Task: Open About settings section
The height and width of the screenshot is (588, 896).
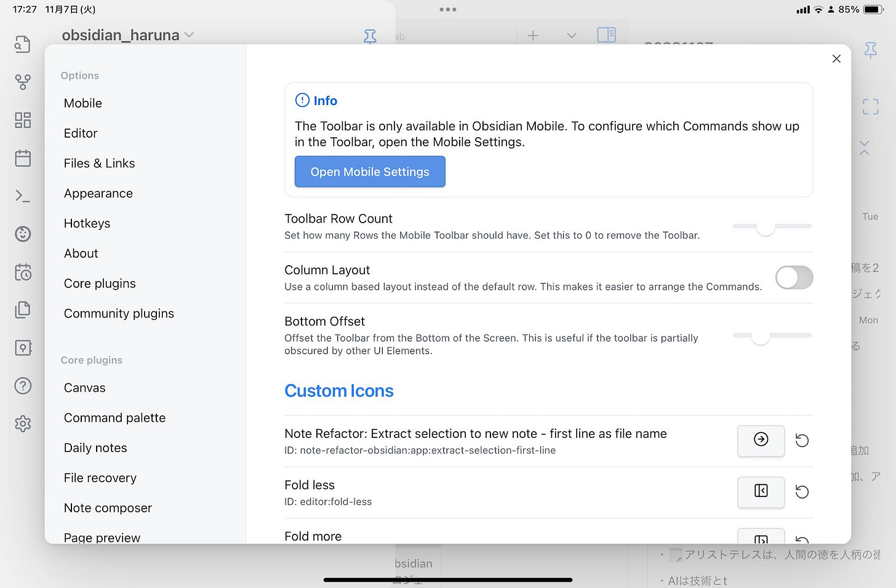Action: tap(81, 253)
